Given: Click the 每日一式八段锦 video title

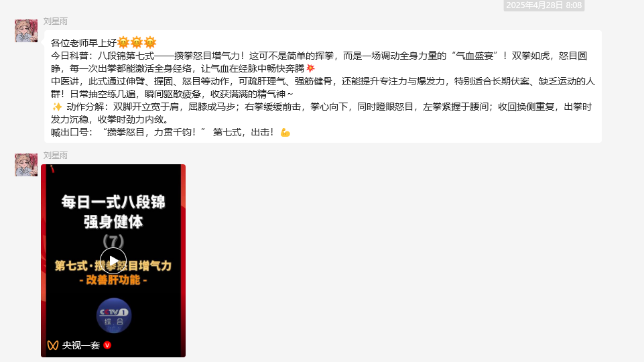Looking at the screenshot, I should point(113,202).
